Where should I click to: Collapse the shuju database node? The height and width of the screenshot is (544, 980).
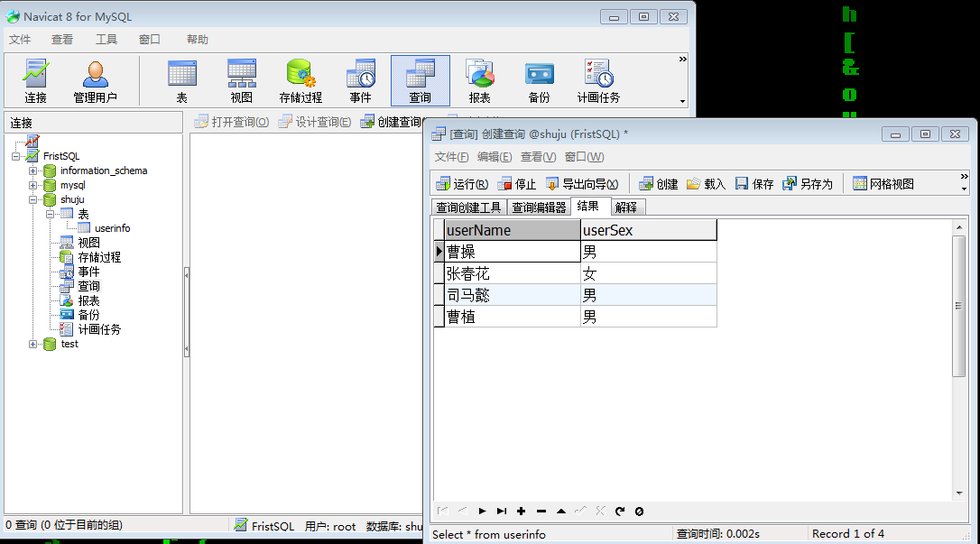(x=33, y=199)
